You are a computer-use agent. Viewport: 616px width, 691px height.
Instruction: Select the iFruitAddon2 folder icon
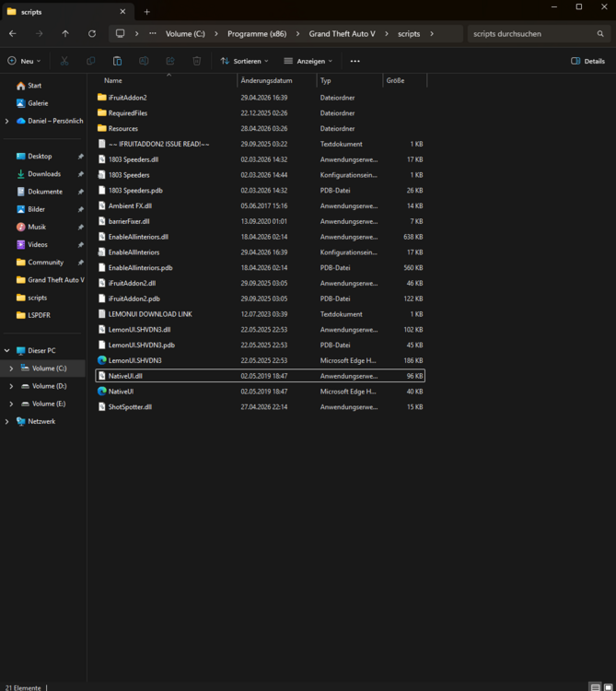(x=101, y=97)
